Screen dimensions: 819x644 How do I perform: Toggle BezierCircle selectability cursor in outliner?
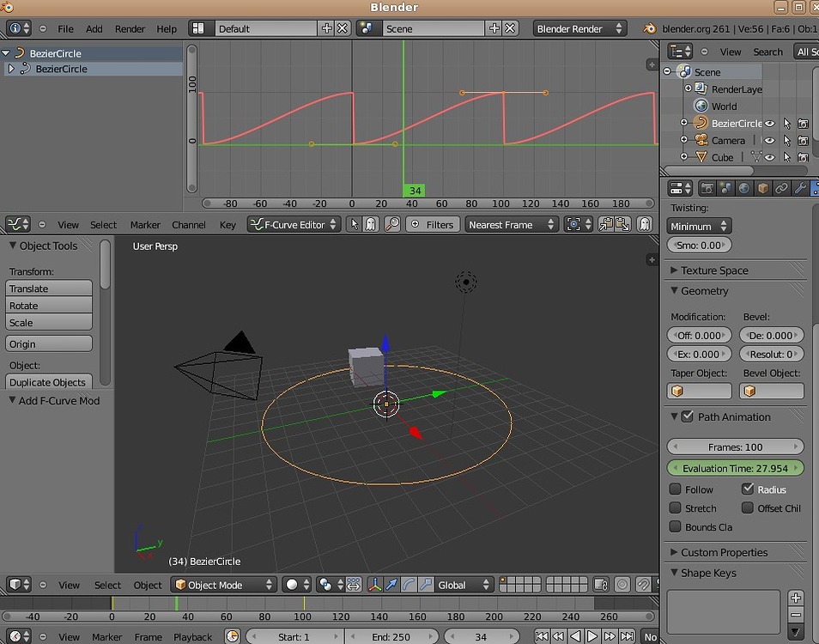tap(787, 124)
